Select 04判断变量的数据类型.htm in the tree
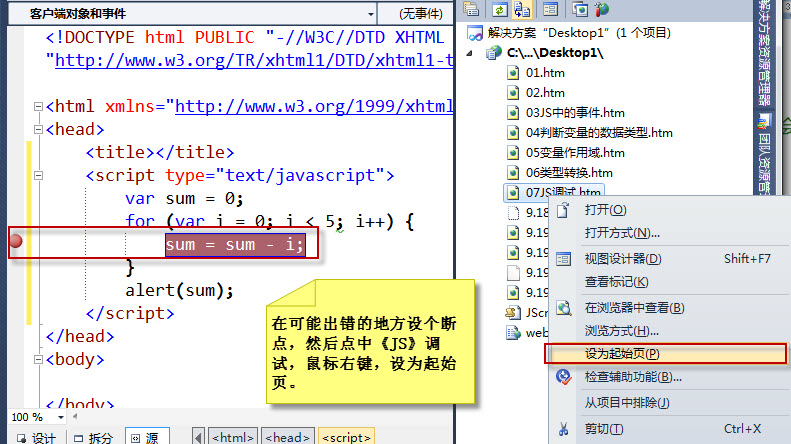This screenshot has width=791, height=444. 599,133
